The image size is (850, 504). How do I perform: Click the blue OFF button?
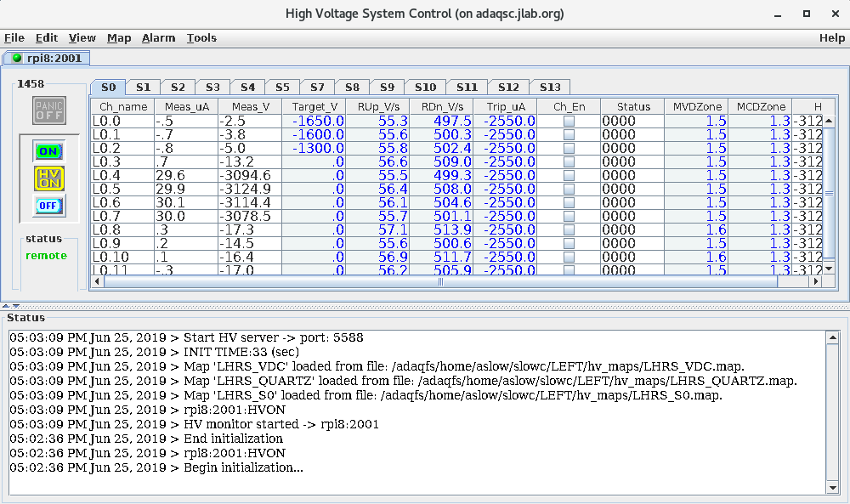[x=48, y=206]
